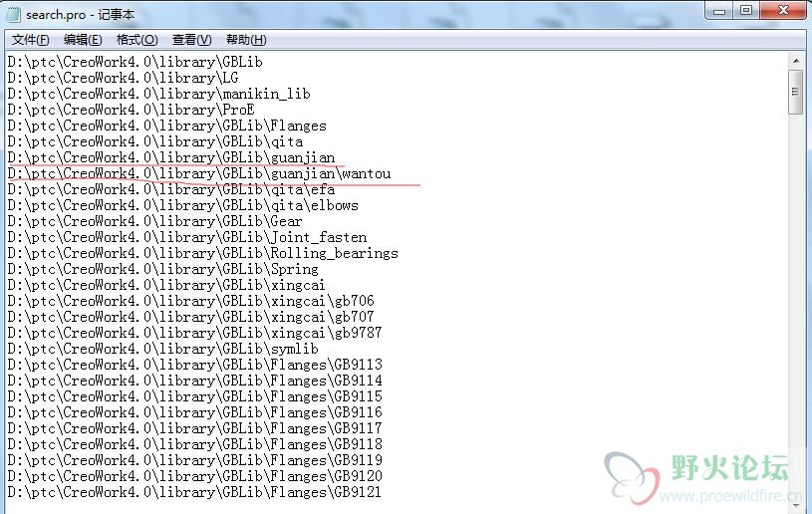Click the line ending with qita\efa
The image size is (812, 514).
click(171, 190)
